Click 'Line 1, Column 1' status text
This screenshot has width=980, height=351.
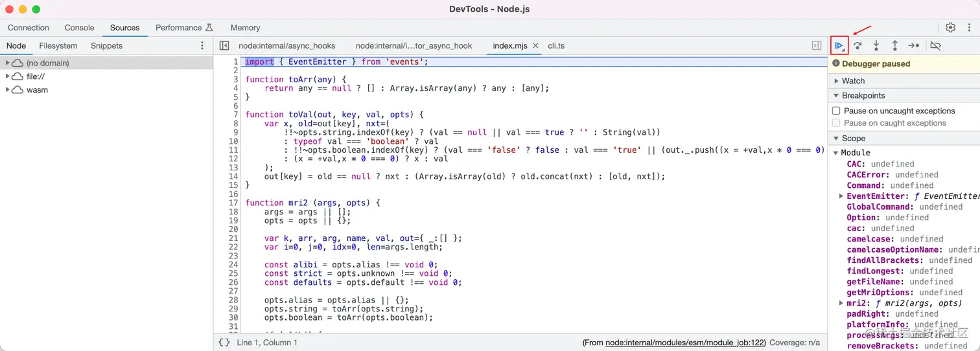(267, 343)
